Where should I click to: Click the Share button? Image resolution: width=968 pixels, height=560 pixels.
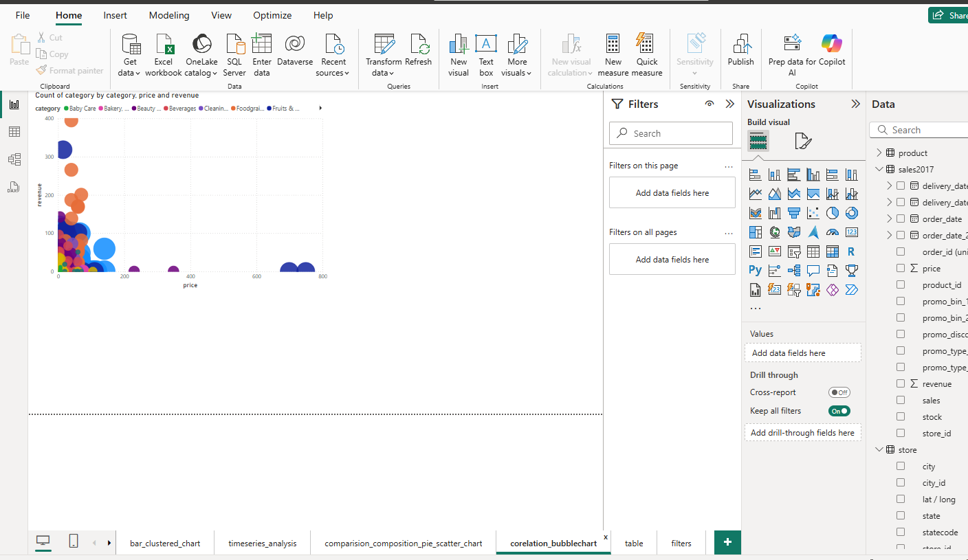pyautogui.click(x=949, y=15)
